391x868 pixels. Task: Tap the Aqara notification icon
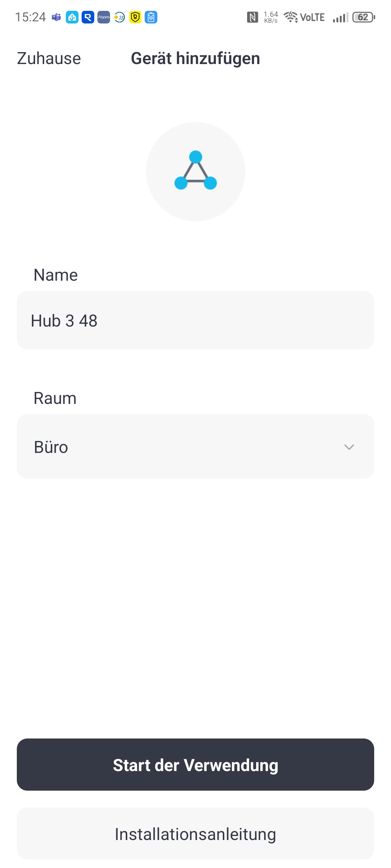pos(104,17)
